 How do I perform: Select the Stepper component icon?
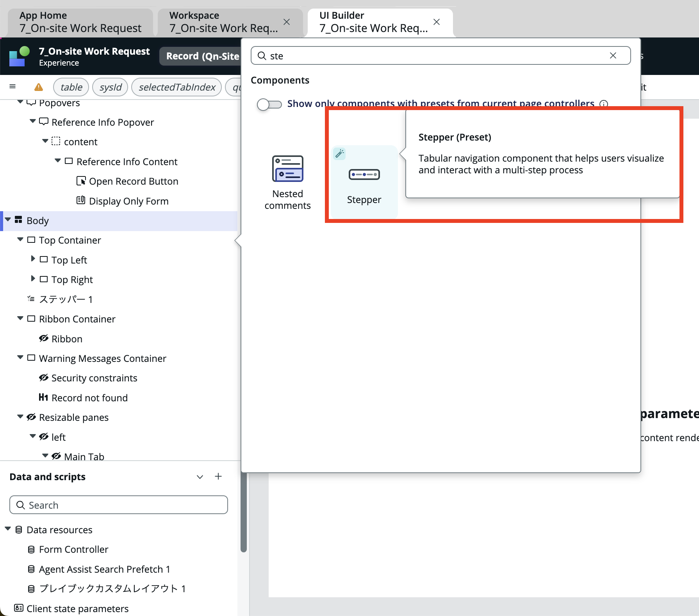click(364, 174)
